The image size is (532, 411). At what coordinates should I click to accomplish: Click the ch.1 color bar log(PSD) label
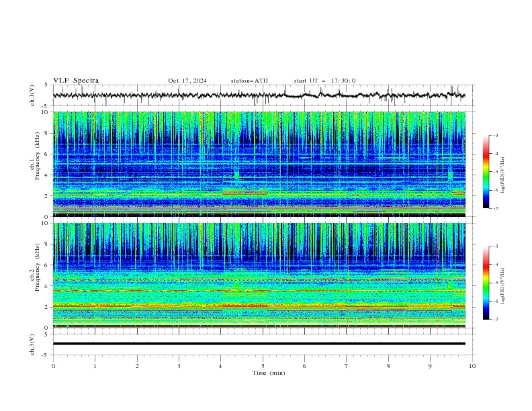point(502,175)
